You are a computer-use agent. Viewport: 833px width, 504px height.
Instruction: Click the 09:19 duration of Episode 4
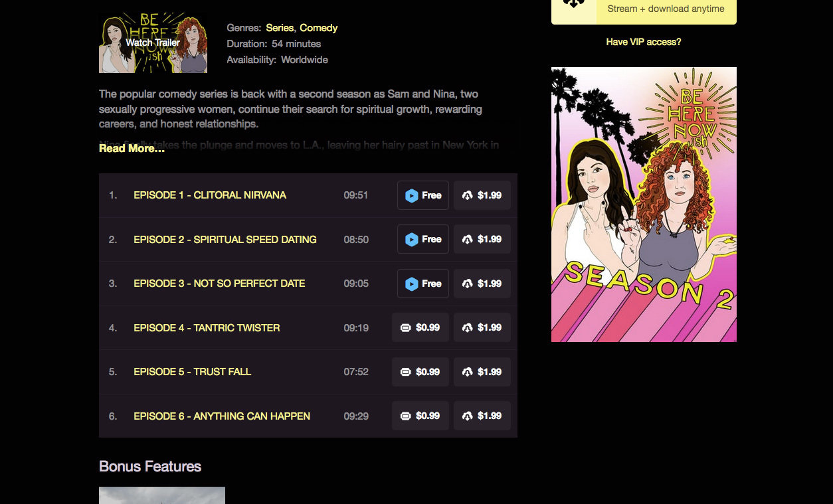click(x=356, y=328)
